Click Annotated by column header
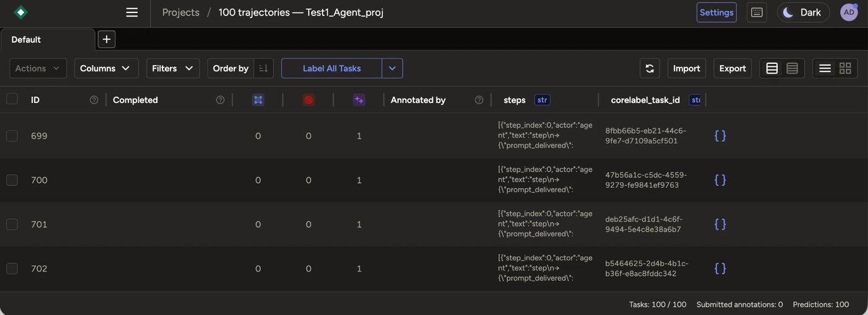868x315 pixels. click(x=418, y=100)
